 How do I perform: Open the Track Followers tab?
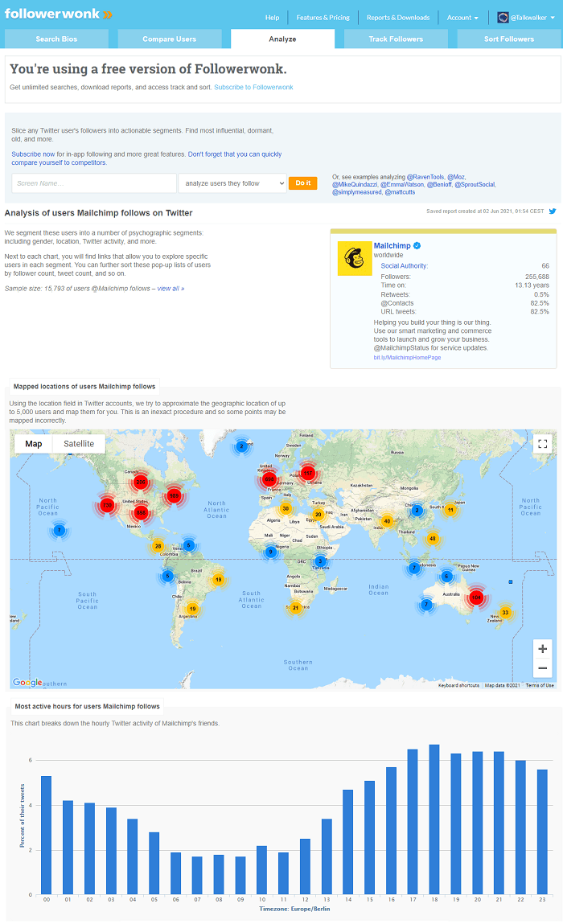pyautogui.click(x=397, y=39)
